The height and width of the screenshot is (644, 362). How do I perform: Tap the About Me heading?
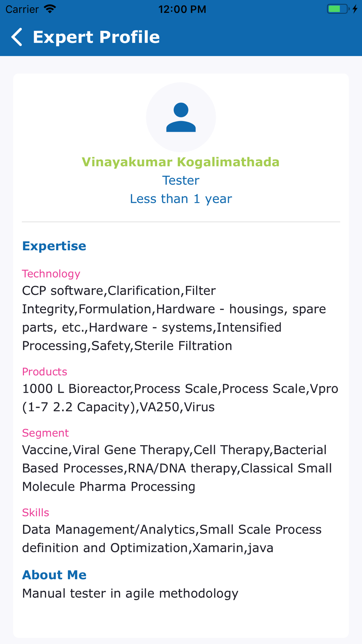coord(54,575)
